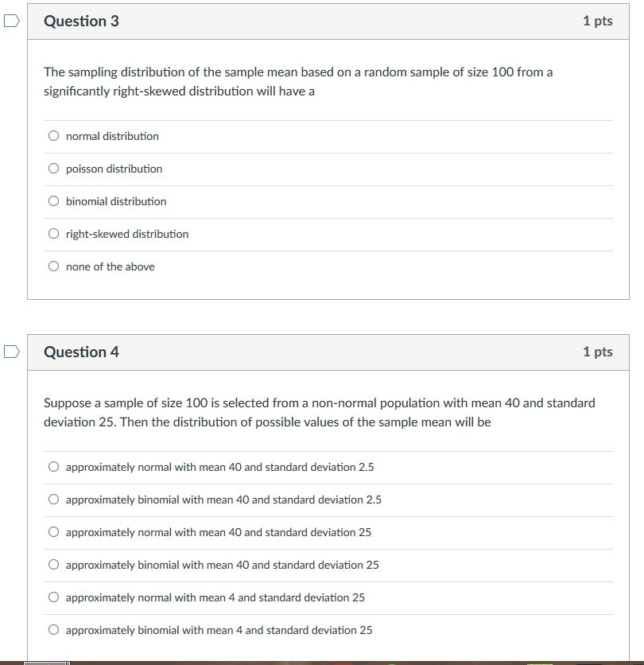Select poisson distribution answer option
The image size is (644, 665).
53,168
